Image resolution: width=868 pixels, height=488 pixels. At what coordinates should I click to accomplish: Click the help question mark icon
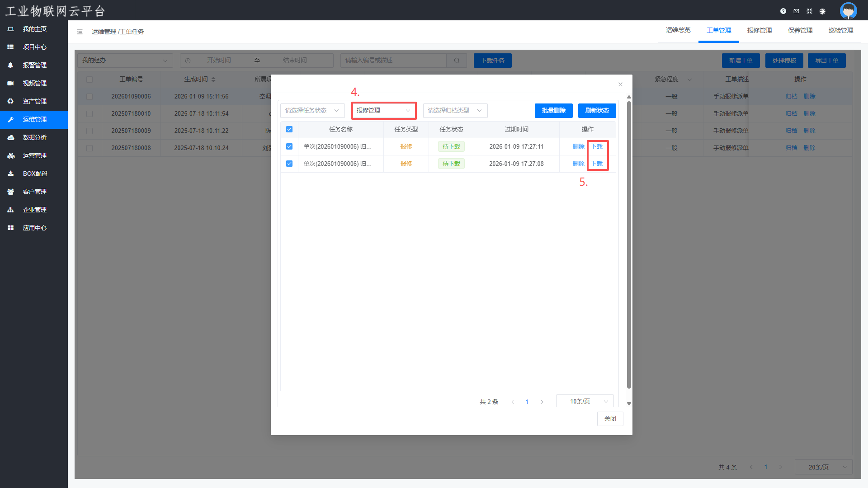coord(783,11)
